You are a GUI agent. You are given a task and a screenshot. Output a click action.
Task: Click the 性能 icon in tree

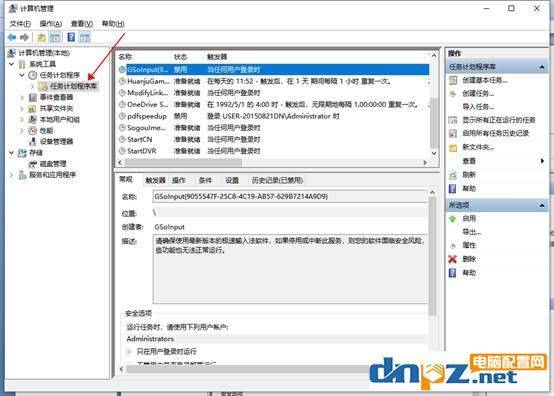(x=33, y=131)
